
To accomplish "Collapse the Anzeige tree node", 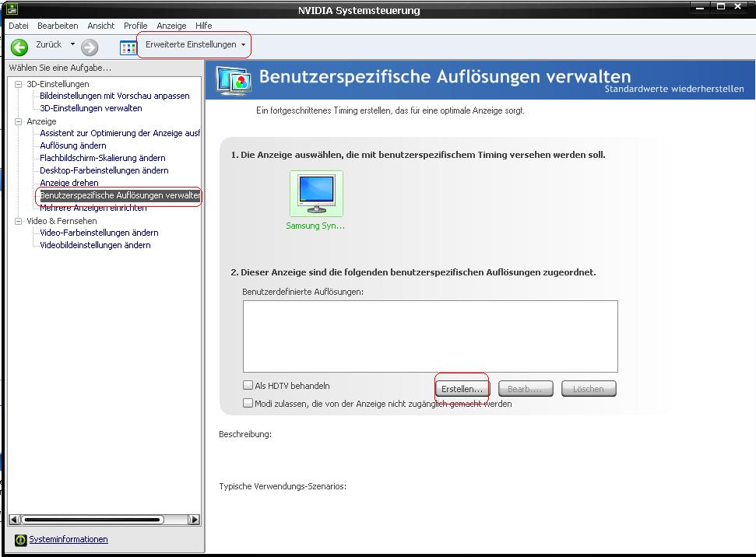I will [x=19, y=121].
